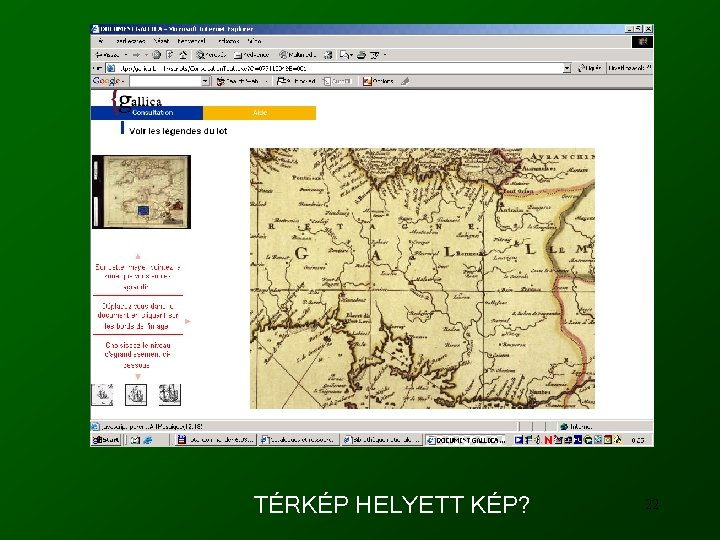
Task: Click the blue locator square on thumbnail map
Action: point(143,210)
